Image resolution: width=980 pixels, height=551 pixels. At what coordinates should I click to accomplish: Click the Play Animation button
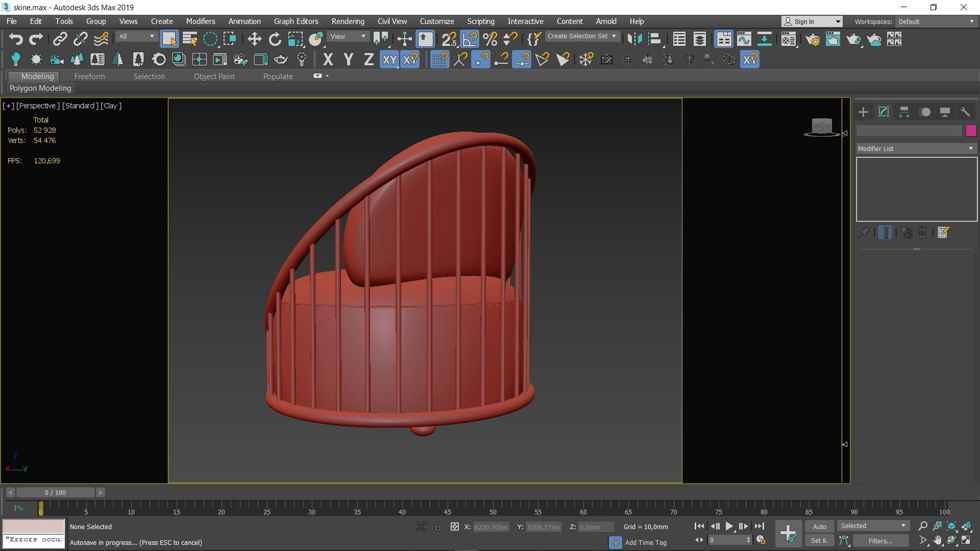click(729, 527)
